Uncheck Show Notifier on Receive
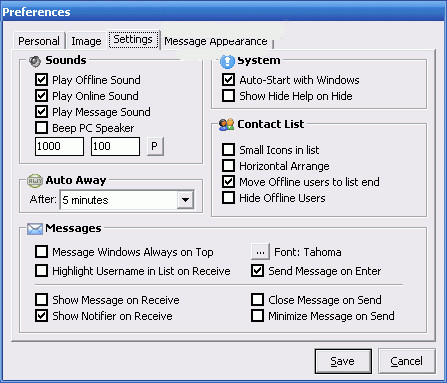 [x=41, y=316]
